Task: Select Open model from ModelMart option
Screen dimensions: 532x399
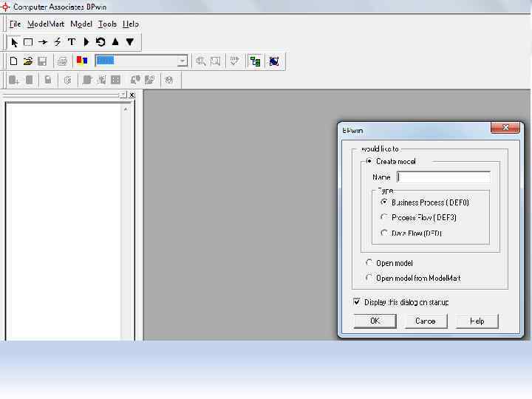Action: tap(369, 278)
